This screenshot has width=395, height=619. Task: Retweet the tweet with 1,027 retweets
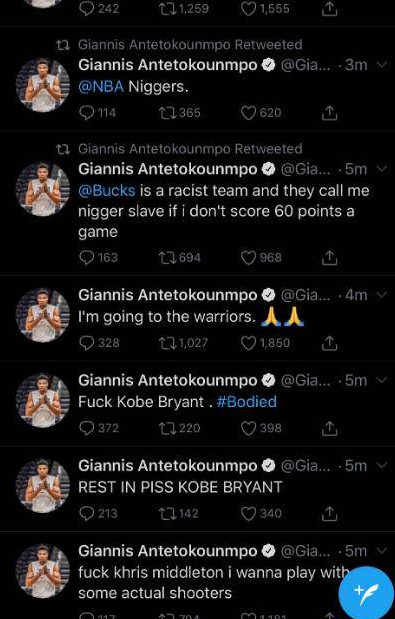166,343
